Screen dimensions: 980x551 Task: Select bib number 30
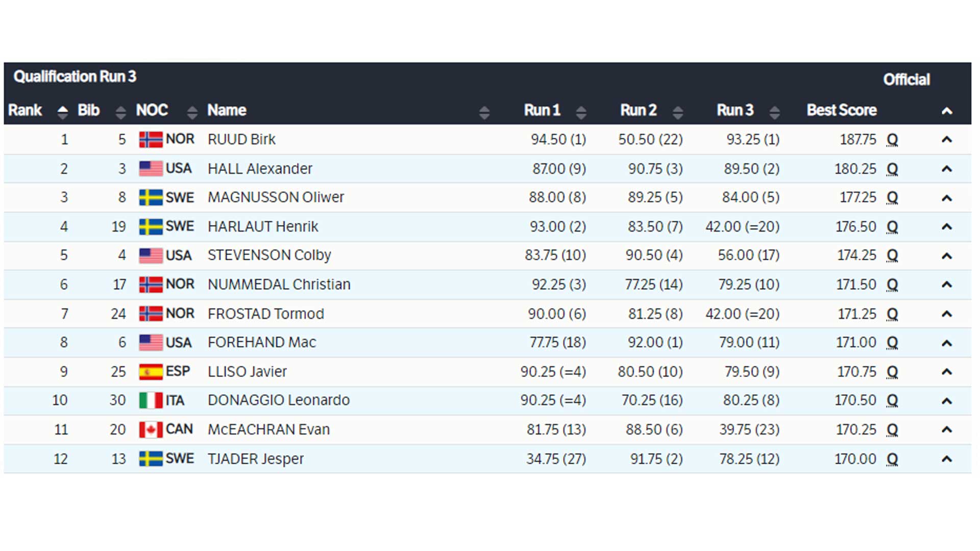tap(117, 400)
